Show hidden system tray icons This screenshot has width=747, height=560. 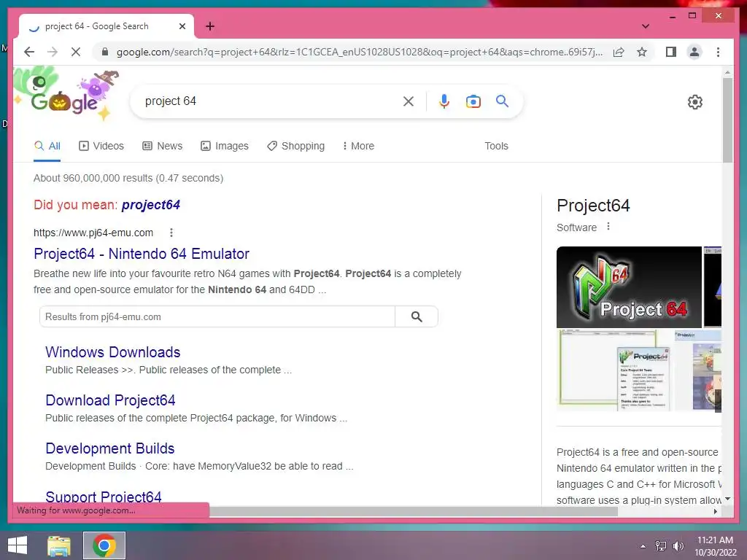tap(643, 546)
